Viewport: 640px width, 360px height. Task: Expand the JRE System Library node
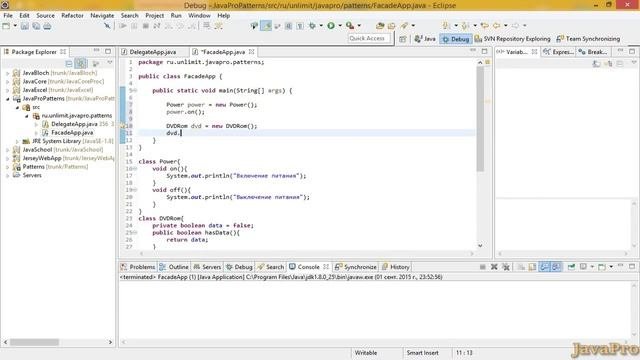(17, 141)
